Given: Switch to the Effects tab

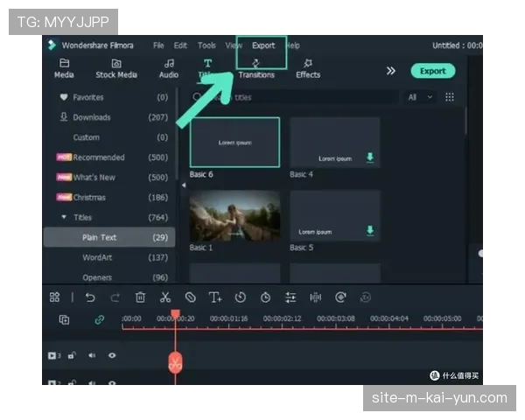Looking at the screenshot, I should [x=308, y=68].
